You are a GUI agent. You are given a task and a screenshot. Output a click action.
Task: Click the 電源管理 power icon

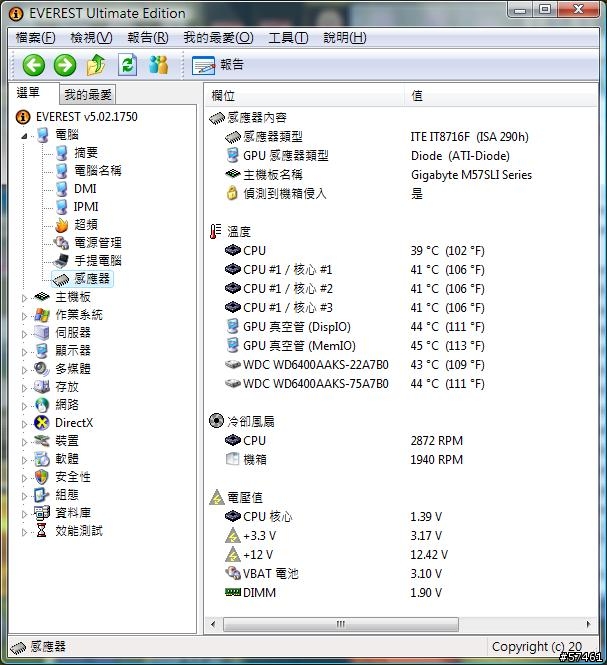tap(61, 243)
